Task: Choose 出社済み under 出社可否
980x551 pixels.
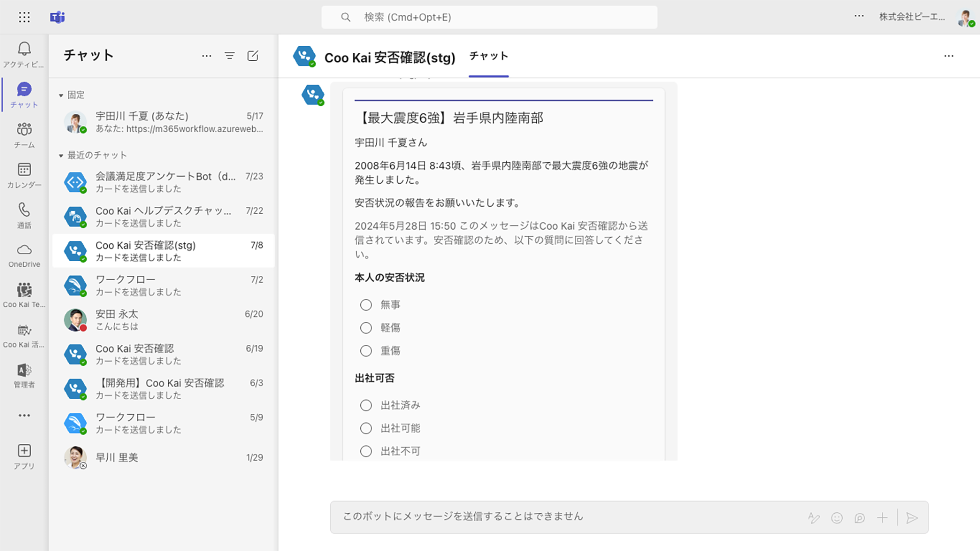Action: coord(366,405)
